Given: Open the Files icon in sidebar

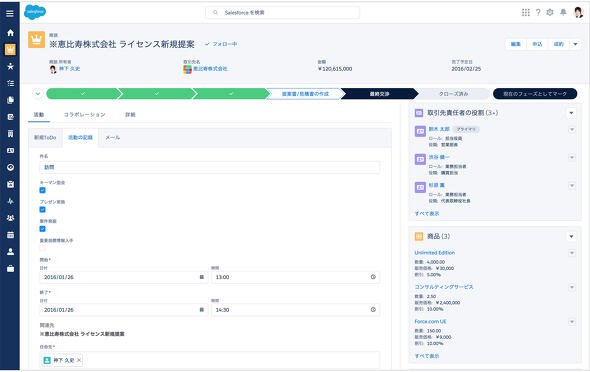Looking at the screenshot, I should 10,100.
